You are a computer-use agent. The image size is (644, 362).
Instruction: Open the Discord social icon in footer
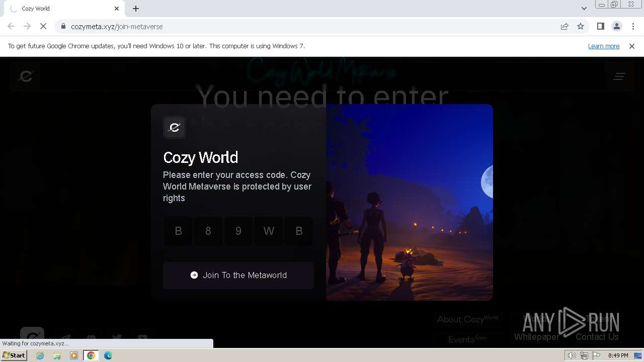click(91, 338)
